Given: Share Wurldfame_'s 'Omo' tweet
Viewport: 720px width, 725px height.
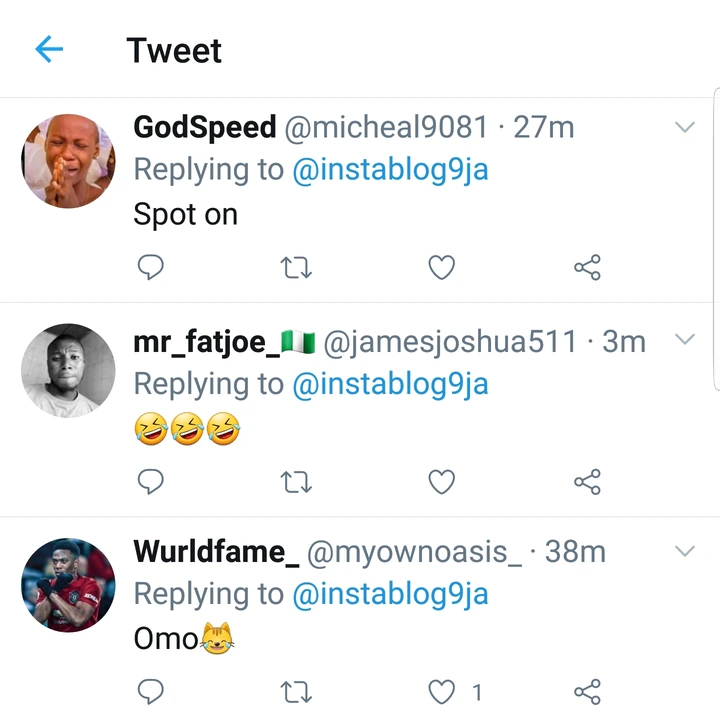Looking at the screenshot, I should [587, 691].
